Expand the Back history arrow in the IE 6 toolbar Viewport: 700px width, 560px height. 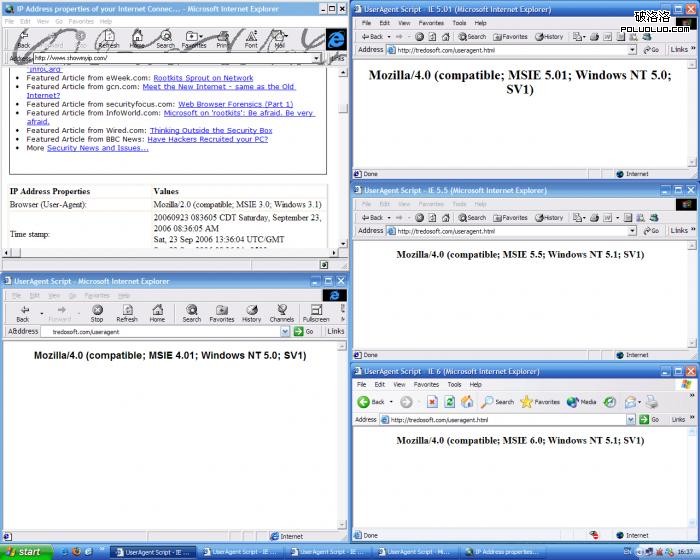click(x=390, y=402)
